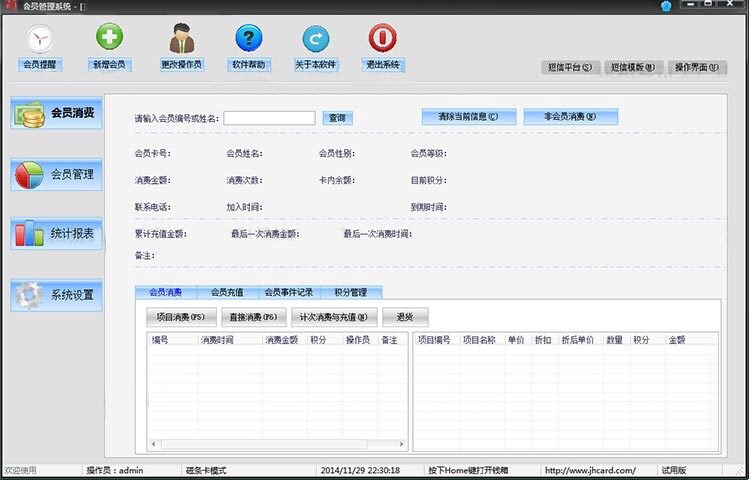Open 统计报表 bar chart sidebar item
The width and height of the screenshot is (751, 480).
click(x=56, y=233)
